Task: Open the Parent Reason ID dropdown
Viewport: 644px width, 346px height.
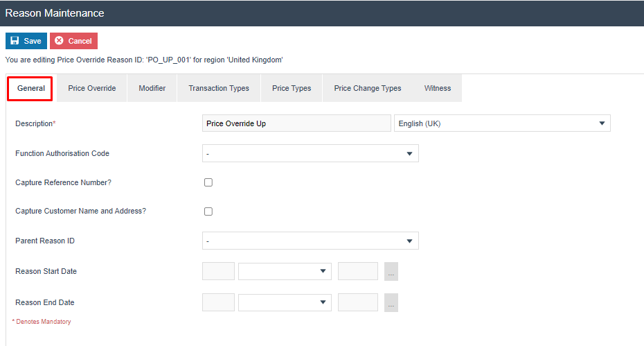Action: point(310,241)
